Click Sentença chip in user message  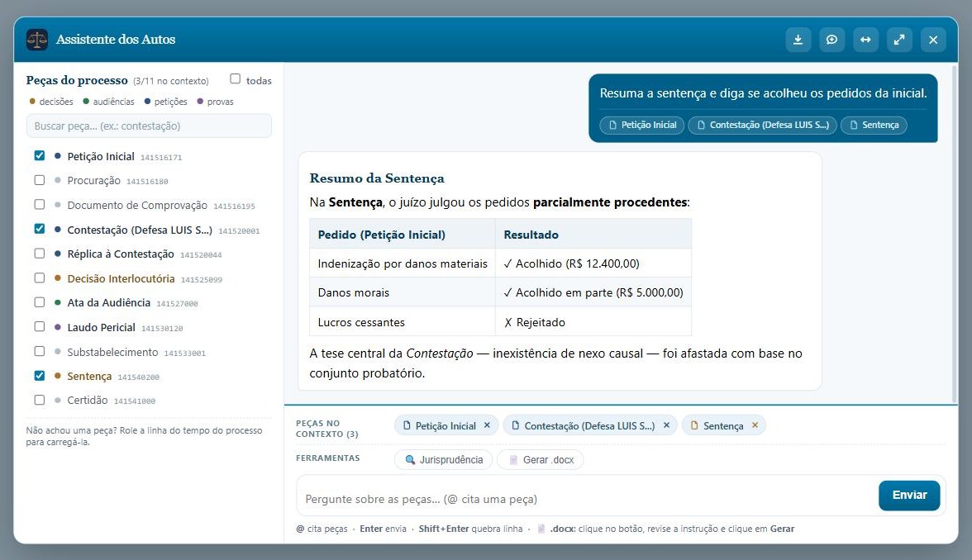pyautogui.click(x=874, y=126)
